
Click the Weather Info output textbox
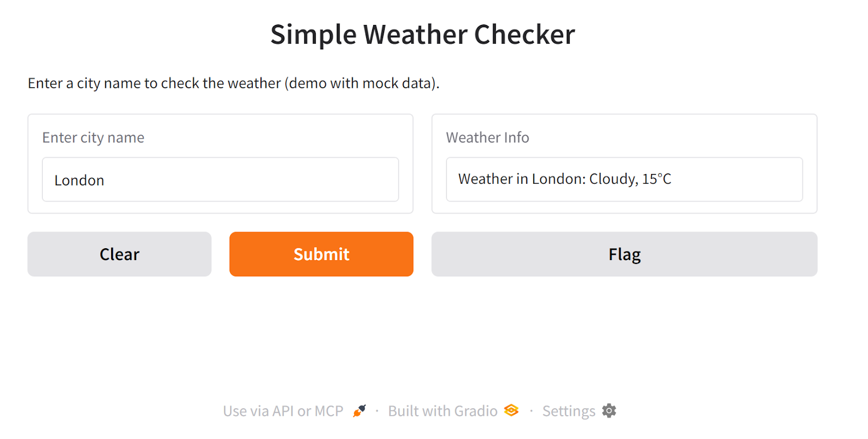tap(624, 179)
